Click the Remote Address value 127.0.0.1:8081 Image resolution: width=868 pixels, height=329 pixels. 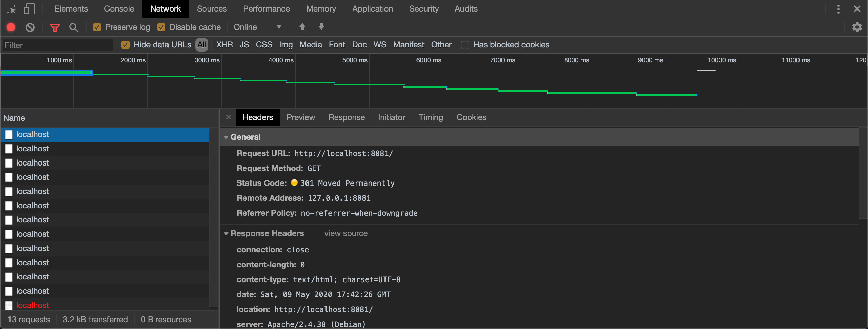click(x=339, y=198)
